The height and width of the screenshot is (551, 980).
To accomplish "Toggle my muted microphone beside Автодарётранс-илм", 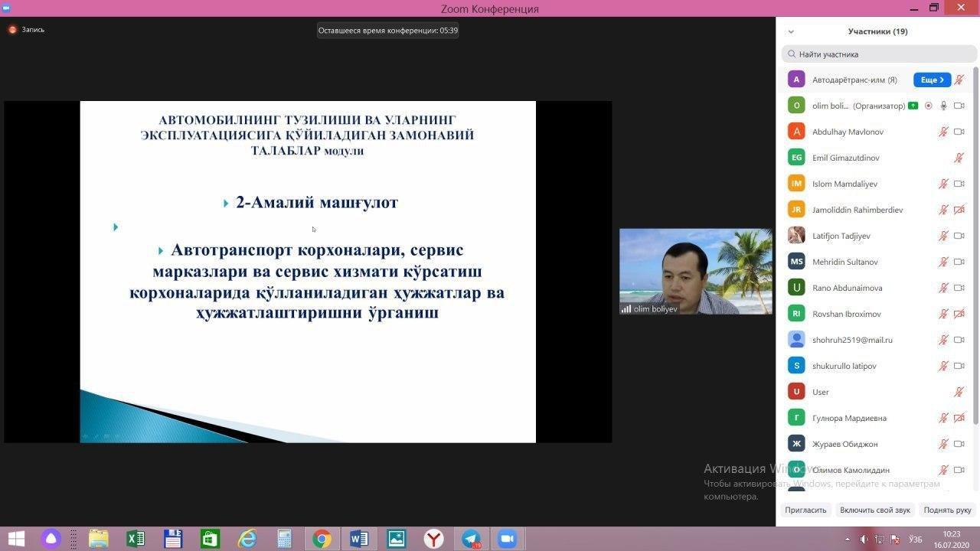I will point(959,80).
